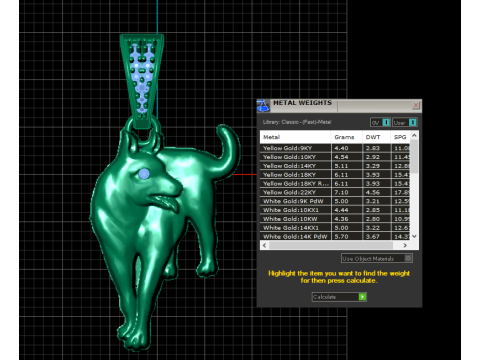Screen dimensions: 480x360
Task: Click the 5.11 grams cell
Action: [347, 166]
